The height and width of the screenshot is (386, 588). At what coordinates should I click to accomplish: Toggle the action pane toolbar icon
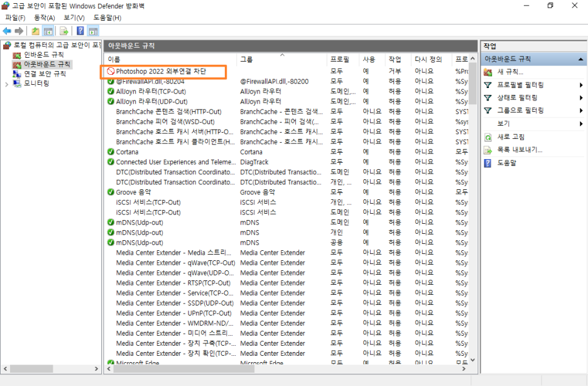93,31
